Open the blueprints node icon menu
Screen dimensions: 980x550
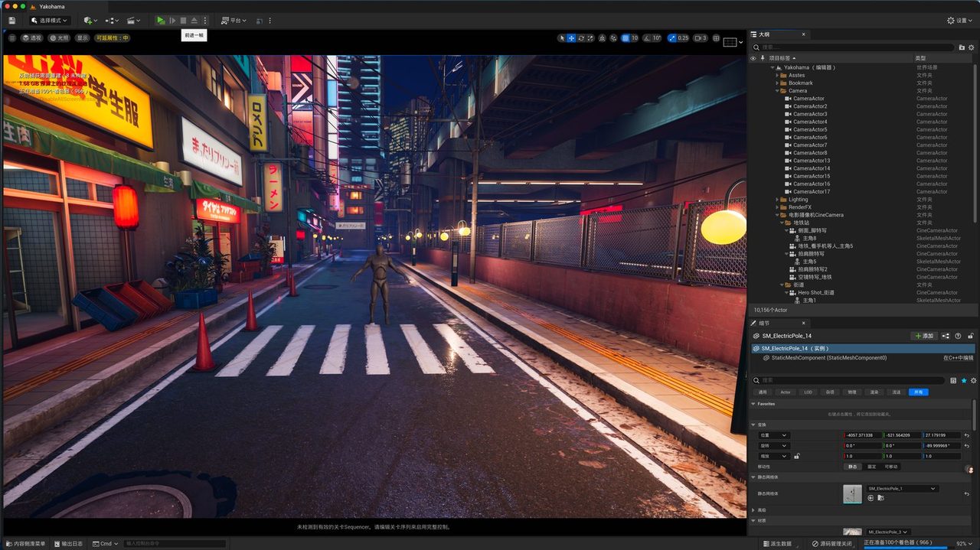point(112,20)
